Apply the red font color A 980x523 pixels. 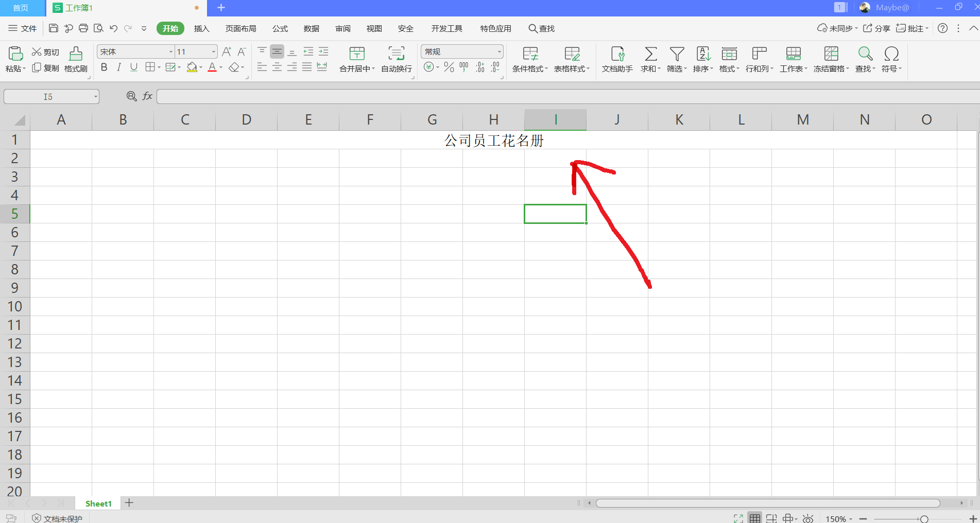click(x=212, y=67)
